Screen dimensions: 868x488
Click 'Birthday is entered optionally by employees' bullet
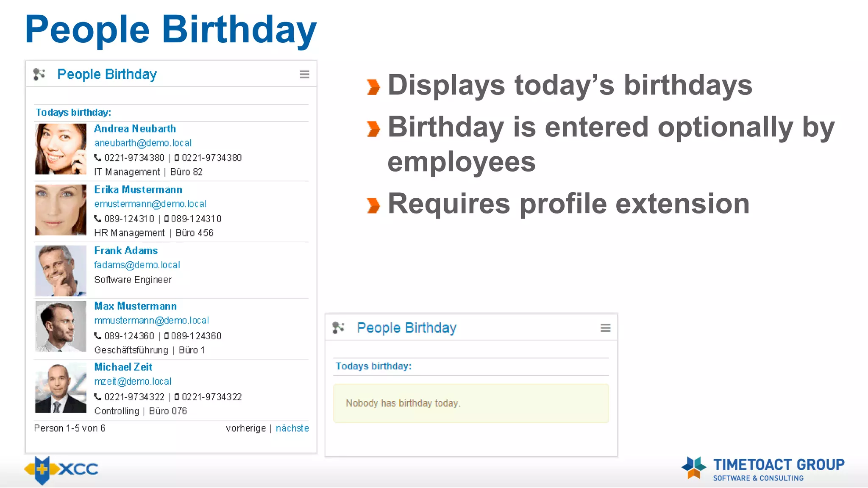coord(611,144)
